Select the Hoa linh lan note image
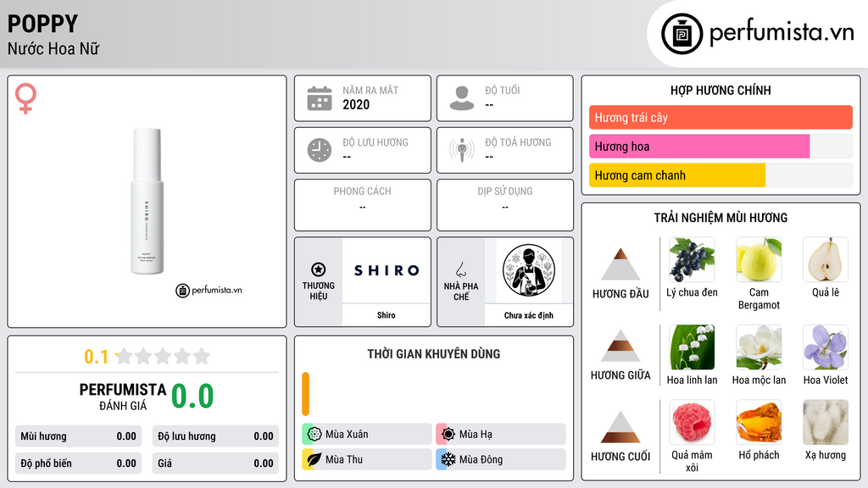Image resolution: width=868 pixels, height=488 pixels. click(692, 347)
